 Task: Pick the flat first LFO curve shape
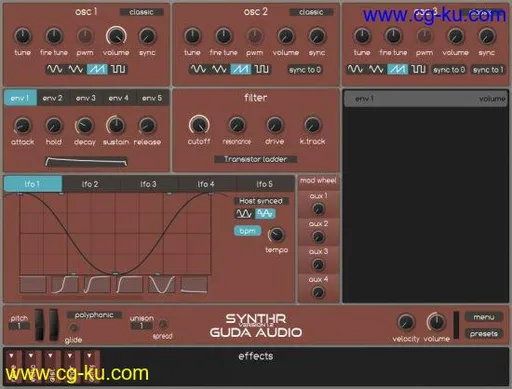pyautogui.click(x=33, y=284)
